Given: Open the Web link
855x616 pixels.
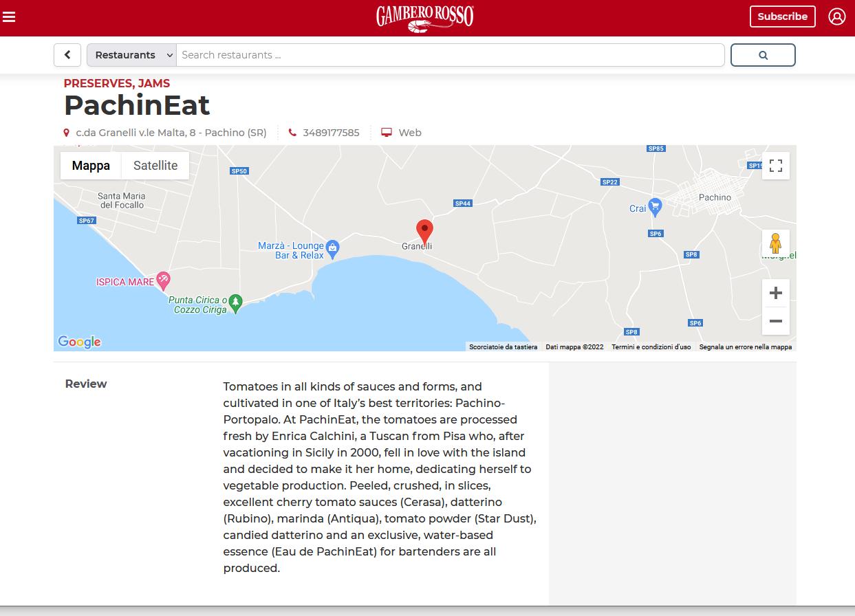Looking at the screenshot, I should pos(410,133).
